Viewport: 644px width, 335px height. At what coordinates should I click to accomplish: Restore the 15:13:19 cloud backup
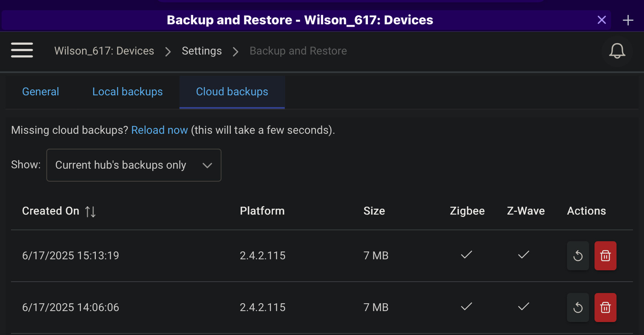tap(578, 256)
